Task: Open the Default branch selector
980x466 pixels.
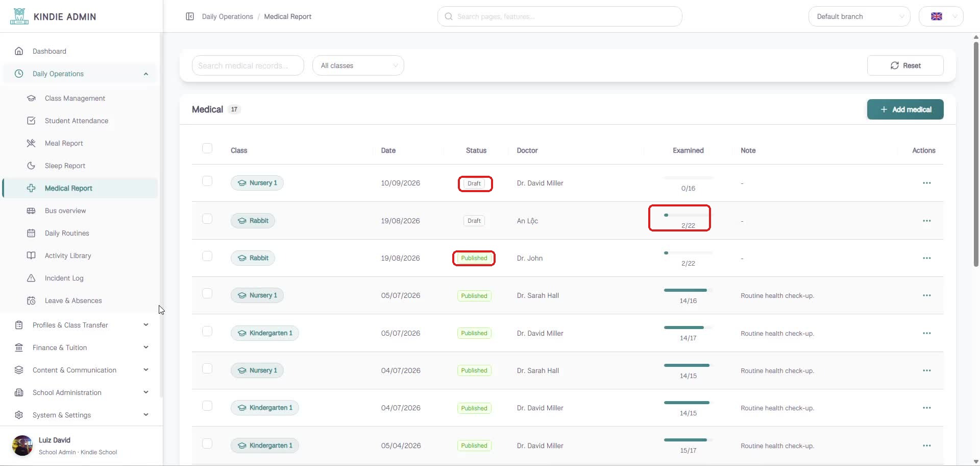Action: [x=859, y=16]
